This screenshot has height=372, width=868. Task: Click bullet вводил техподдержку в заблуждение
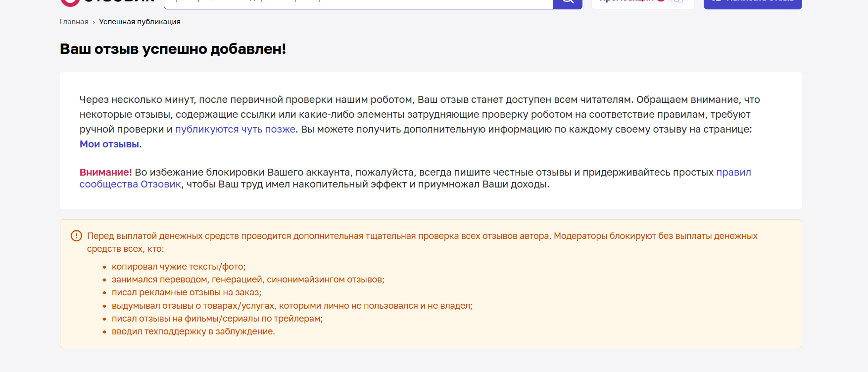(x=193, y=331)
